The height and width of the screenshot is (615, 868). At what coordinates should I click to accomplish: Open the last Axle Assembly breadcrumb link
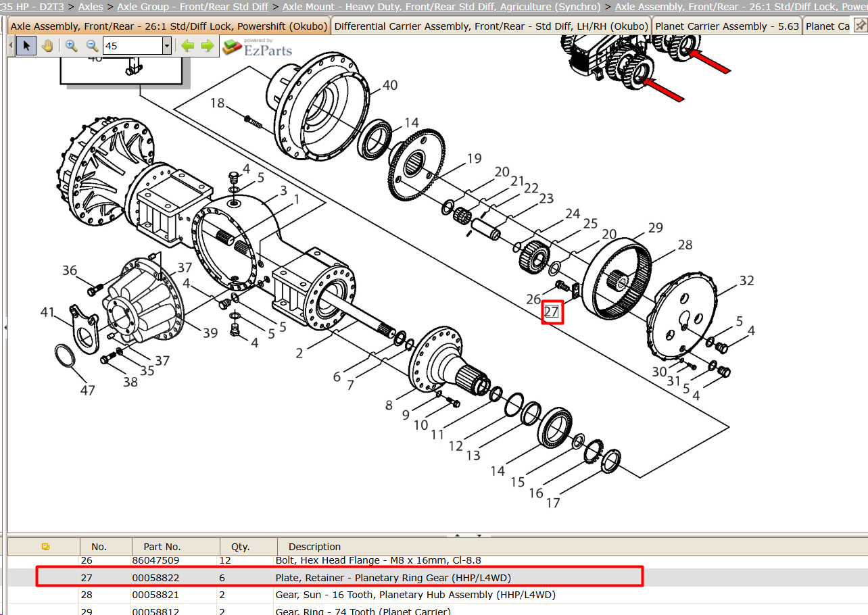tap(741, 7)
